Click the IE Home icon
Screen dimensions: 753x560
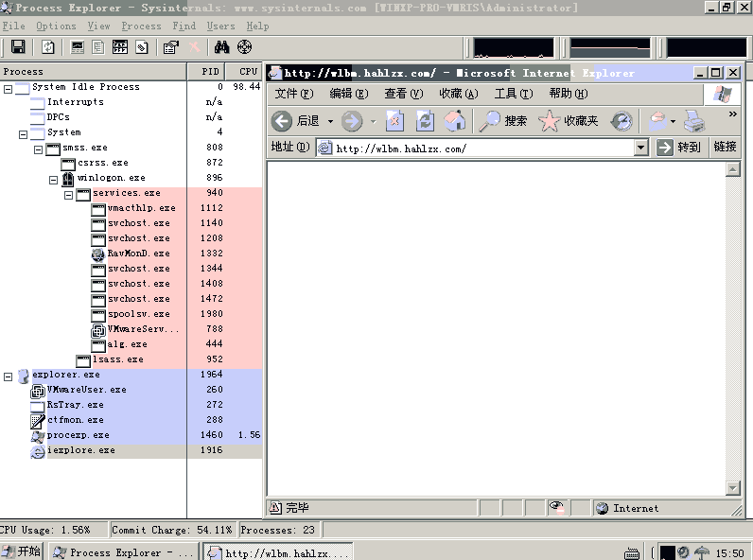click(x=454, y=121)
